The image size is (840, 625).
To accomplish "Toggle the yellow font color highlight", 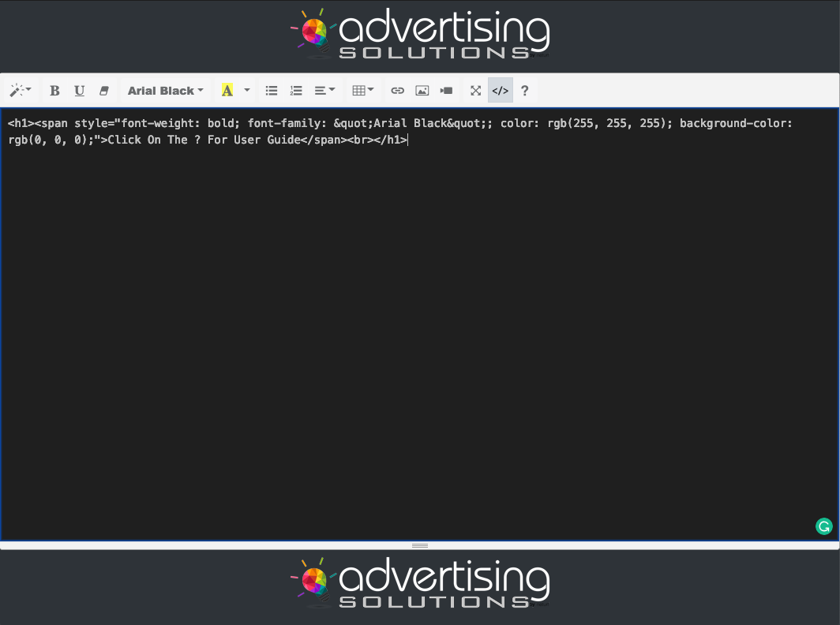I will click(x=228, y=90).
